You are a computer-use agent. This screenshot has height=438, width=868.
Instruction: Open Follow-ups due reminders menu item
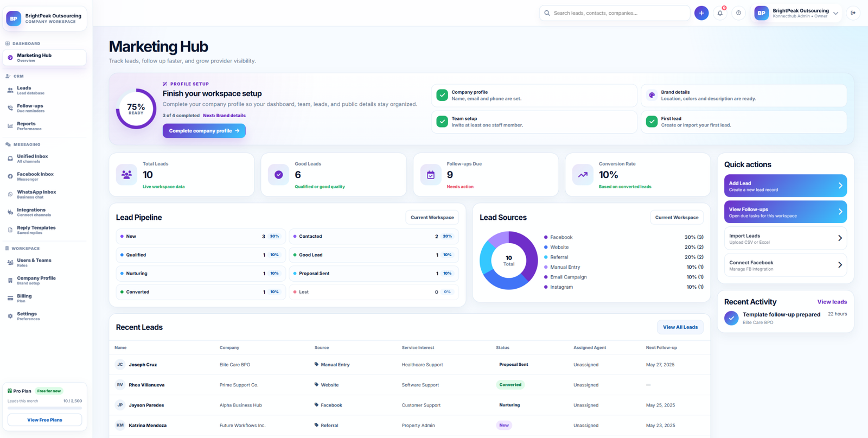coord(44,108)
